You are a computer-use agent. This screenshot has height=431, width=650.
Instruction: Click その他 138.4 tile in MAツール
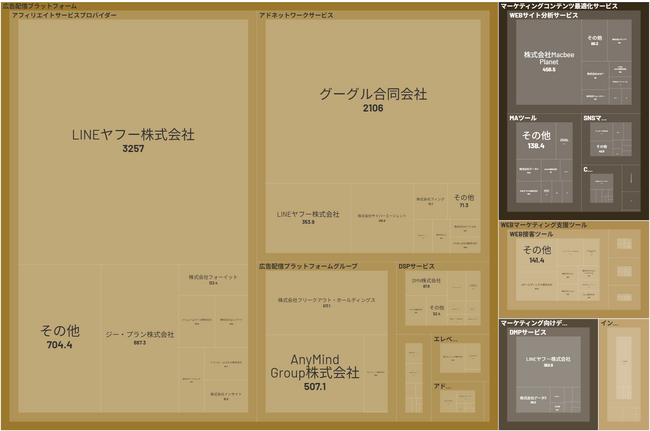536,139
